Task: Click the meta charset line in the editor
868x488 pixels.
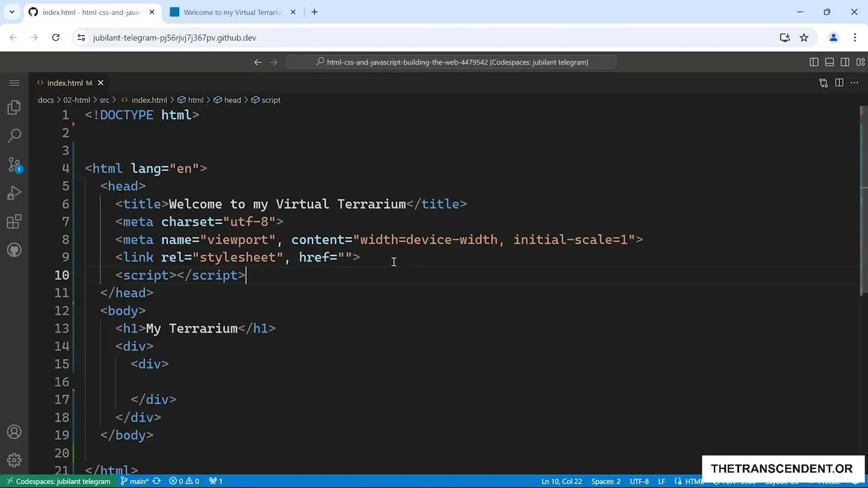Action: [199, 222]
